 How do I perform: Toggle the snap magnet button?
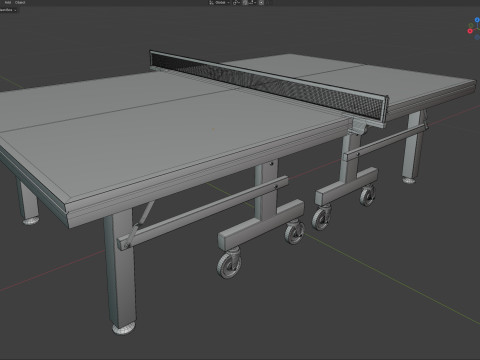(245, 2)
